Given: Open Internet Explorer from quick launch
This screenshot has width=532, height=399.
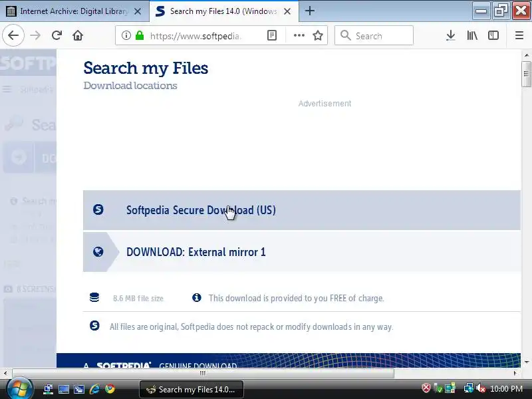Looking at the screenshot, I should 94,389.
